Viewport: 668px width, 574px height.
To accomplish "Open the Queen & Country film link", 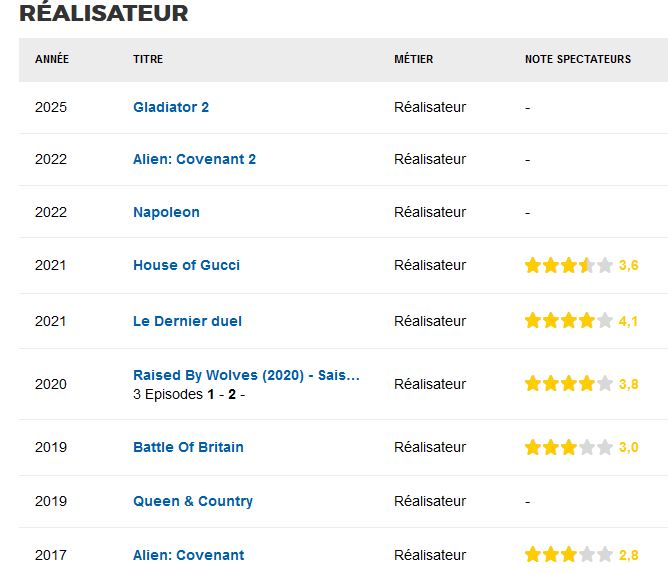I will pos(193,501).
